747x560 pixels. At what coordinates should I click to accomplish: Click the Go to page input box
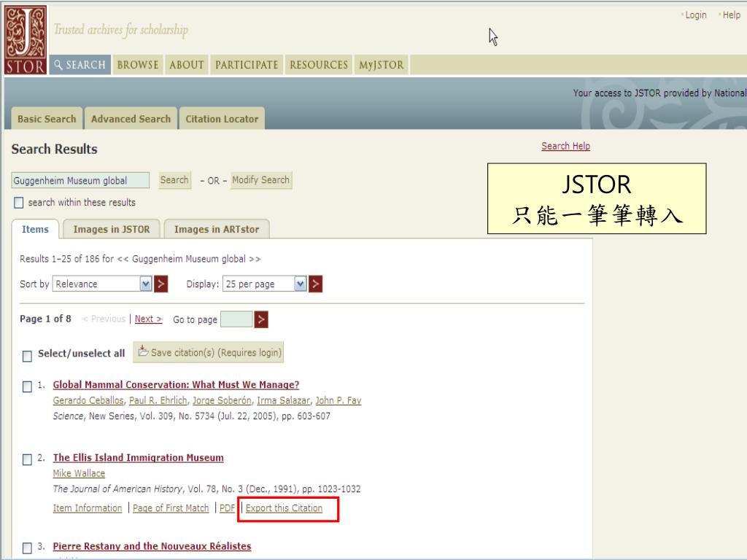237,319
